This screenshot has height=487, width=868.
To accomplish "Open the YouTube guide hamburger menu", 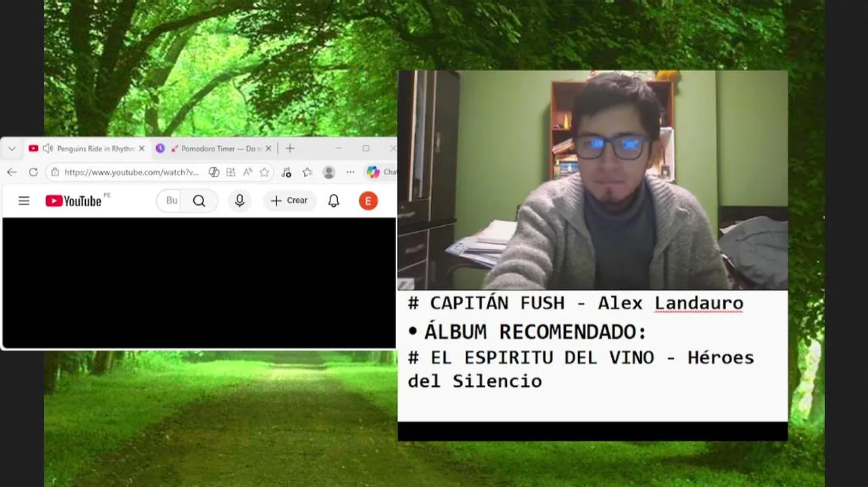I will (24, 201).
